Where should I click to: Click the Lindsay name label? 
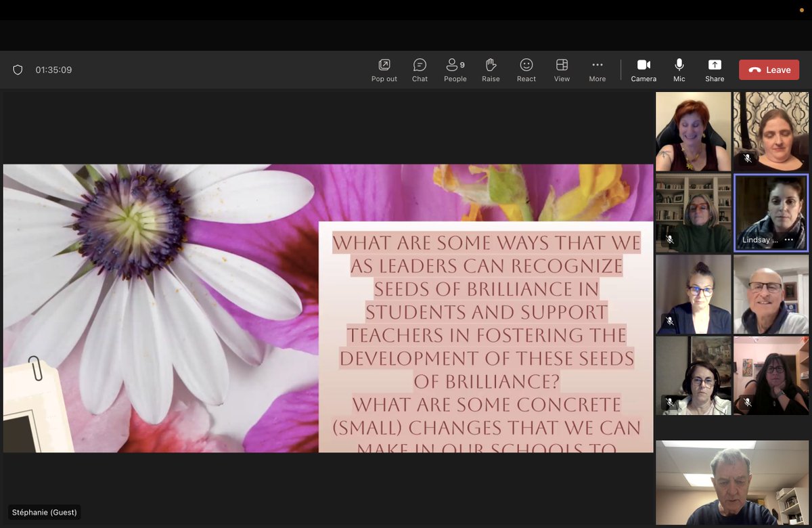click(760, 240)
